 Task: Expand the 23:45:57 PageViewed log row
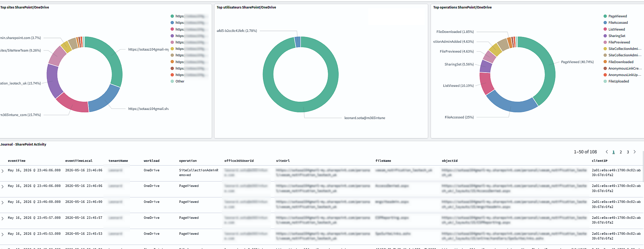click(x=3, y=218)
